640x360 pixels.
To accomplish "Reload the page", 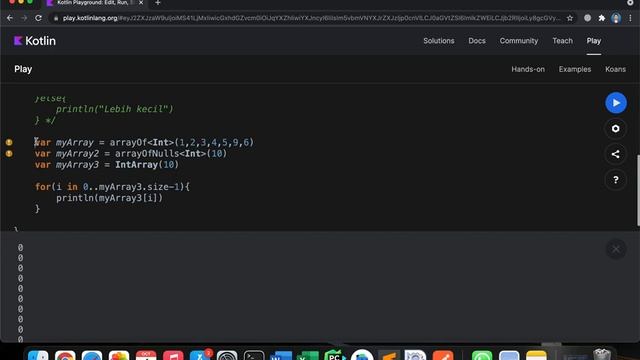I will (38, 18).
